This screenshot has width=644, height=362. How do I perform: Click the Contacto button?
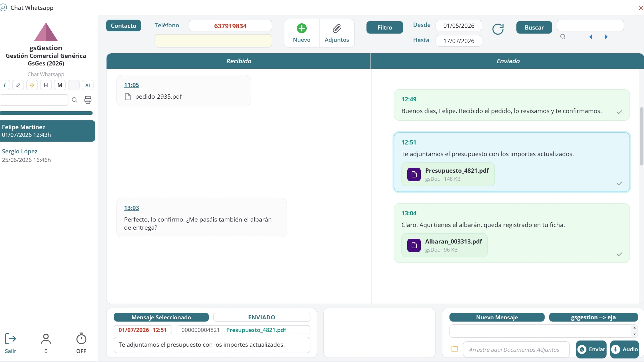(x=123, y=26)
